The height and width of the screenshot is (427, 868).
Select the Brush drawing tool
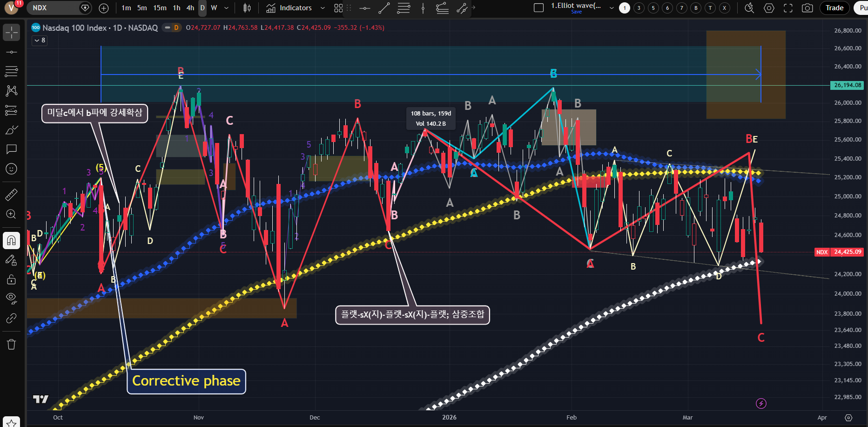[11, 130]
